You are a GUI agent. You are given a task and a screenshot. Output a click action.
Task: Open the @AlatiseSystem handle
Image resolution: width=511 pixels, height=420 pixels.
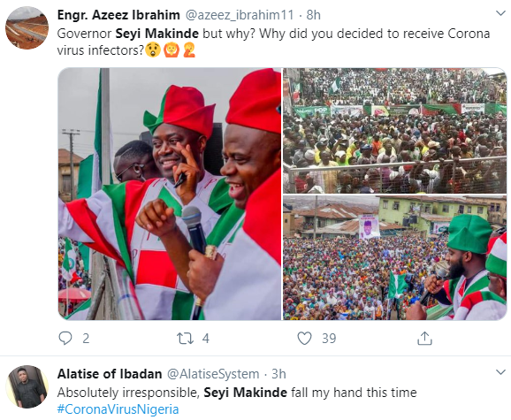[213, 374]
